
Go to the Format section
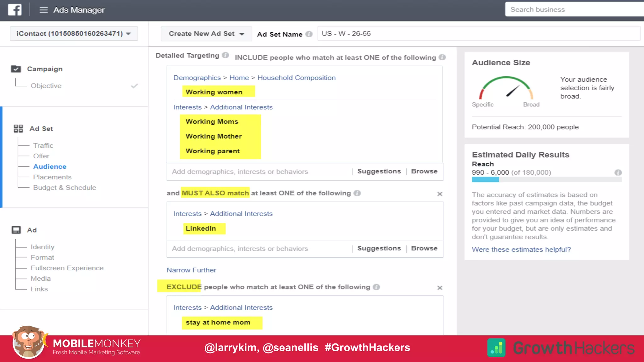click(42, 257)
